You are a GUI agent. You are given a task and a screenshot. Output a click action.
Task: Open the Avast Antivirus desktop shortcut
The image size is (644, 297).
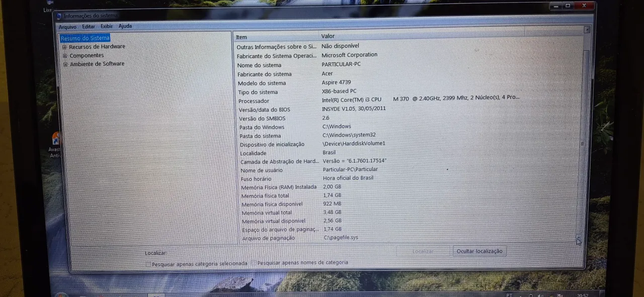(55, 145)
